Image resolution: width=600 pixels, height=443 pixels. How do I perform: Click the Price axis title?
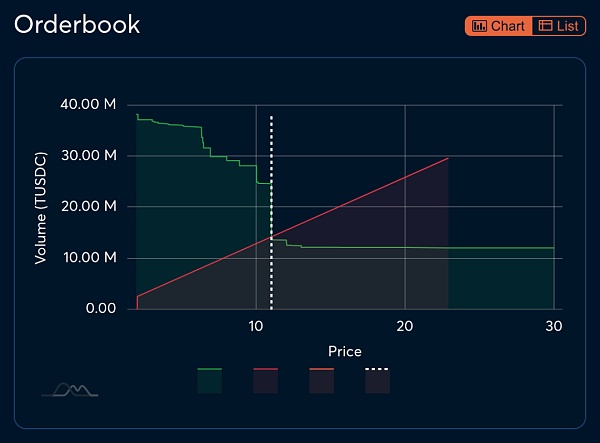(345, 351)
